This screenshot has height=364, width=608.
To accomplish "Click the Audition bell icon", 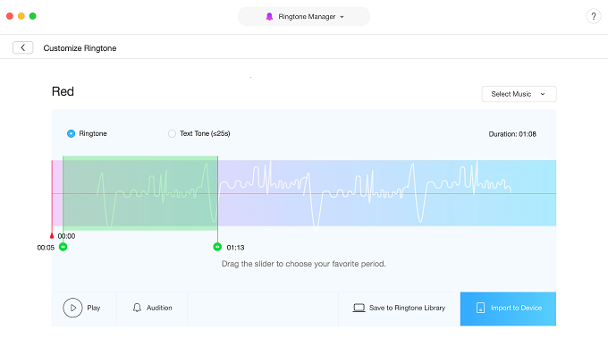I will [x=137, y=308].
